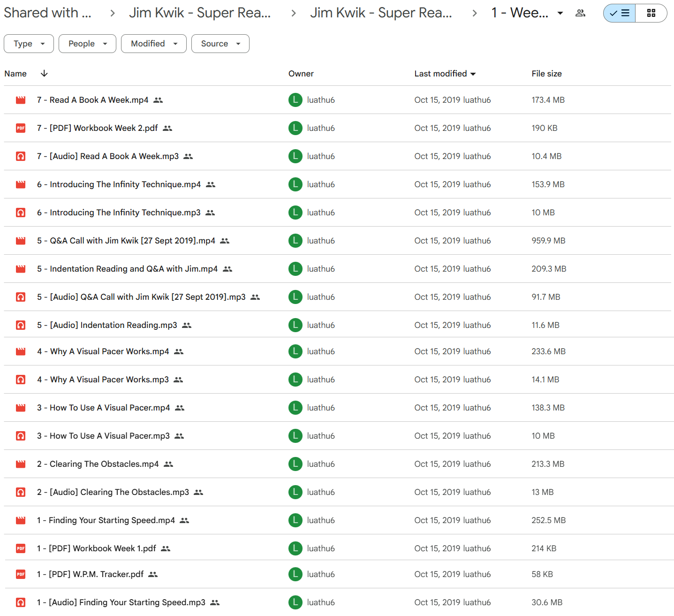This screenshot has width=674, height=616.
Task: Click audio icon of [Audio] Clearing The Obstacles.mp3
Action: point(21,492)
